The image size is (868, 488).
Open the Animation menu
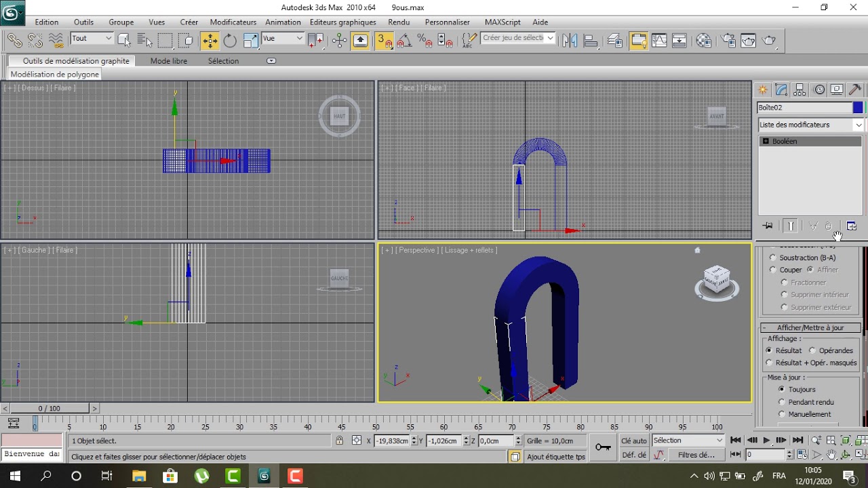click(283, 22)
